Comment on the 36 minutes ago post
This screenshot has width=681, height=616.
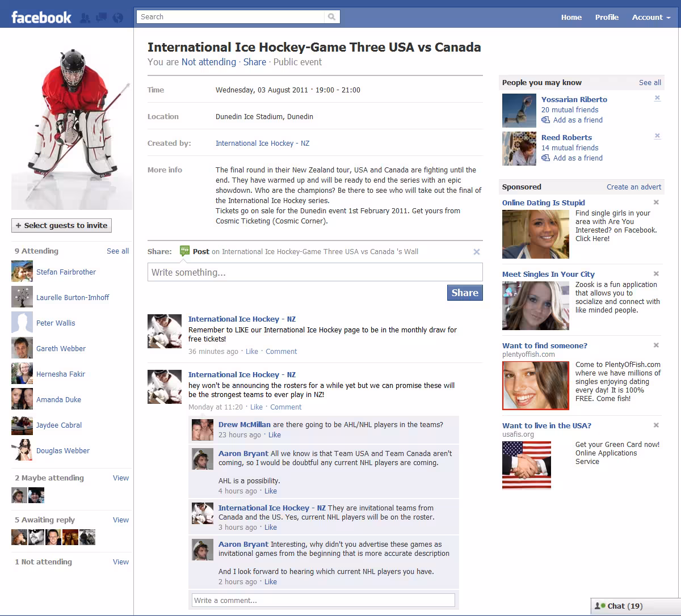[x=281, y=351]
